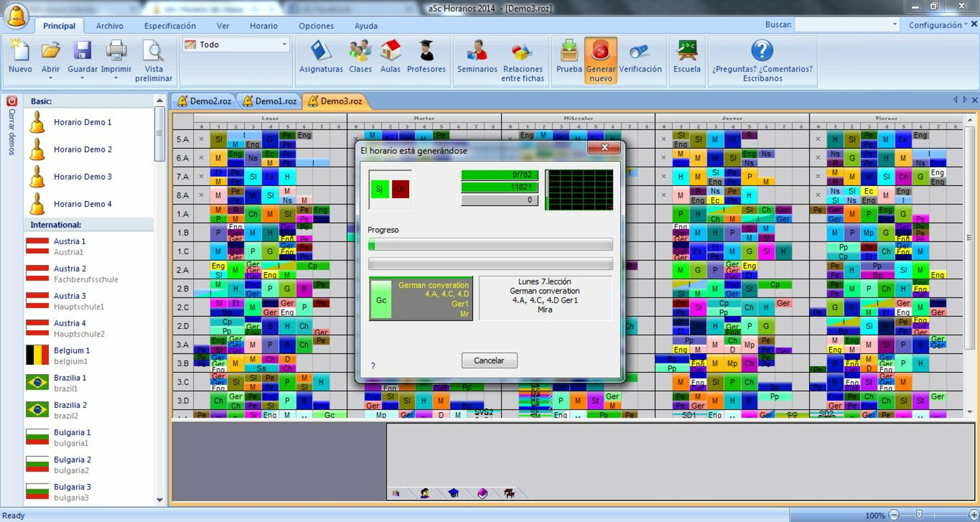Open the Archivo ribbon tab
The height and width of the screenshot is (522, 980).
click(x=110, y=26)
